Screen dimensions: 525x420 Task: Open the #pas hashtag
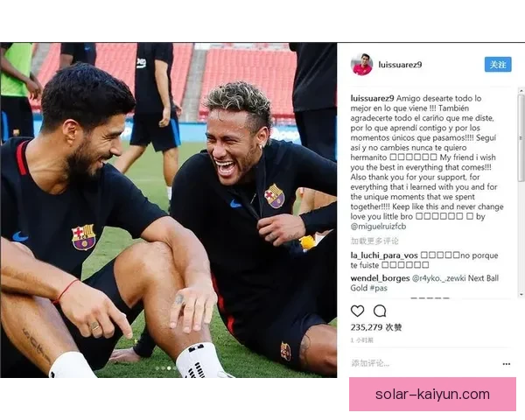click(378, 288)
